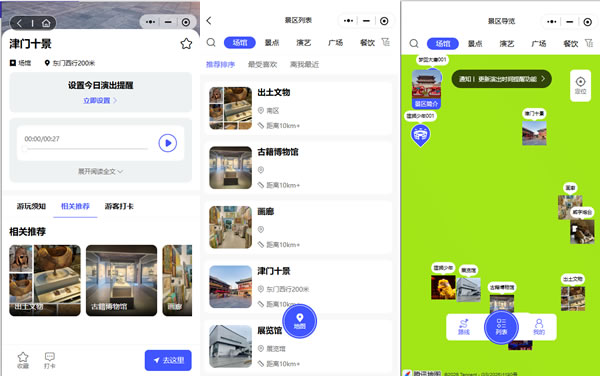Play the audio guide
Image resolution: width=600 pixels, height=376 pixels.
tap(168, 143)
